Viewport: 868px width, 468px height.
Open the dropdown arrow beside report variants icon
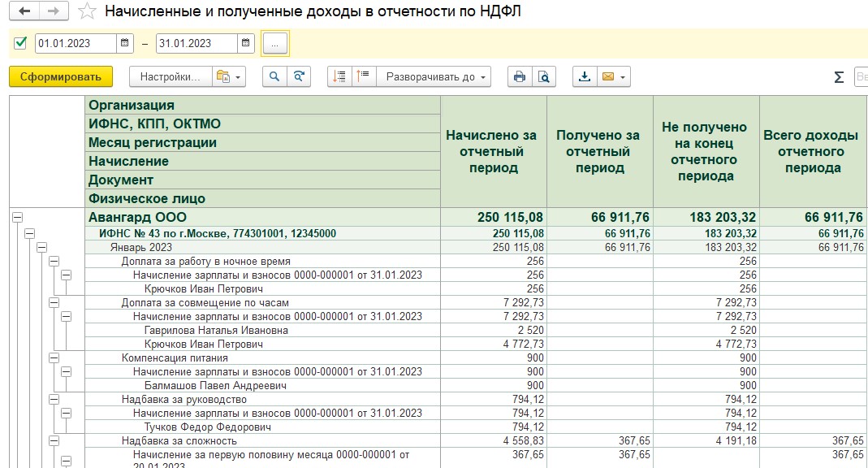(238, 77)
